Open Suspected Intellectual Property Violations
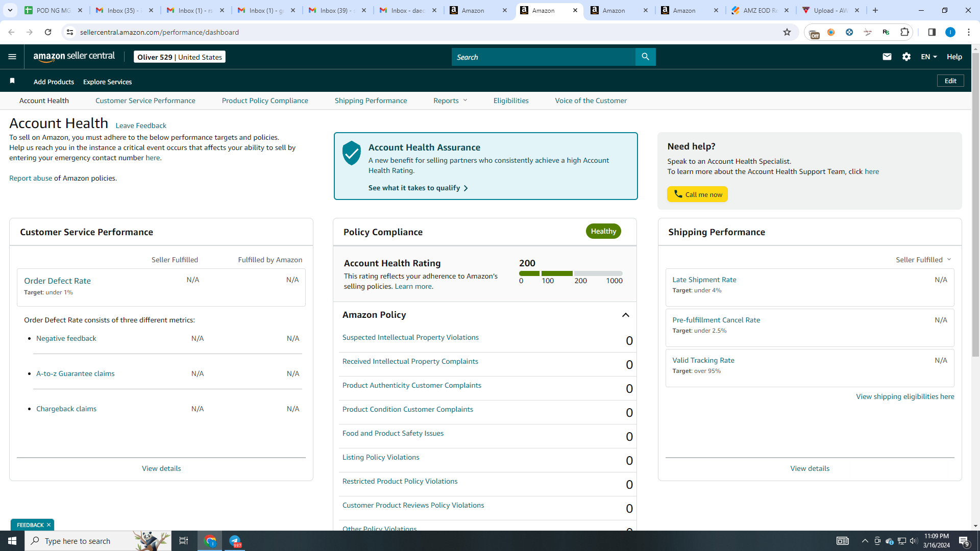Viewport: 980px width, 551px height. click(x=410, y=337)
